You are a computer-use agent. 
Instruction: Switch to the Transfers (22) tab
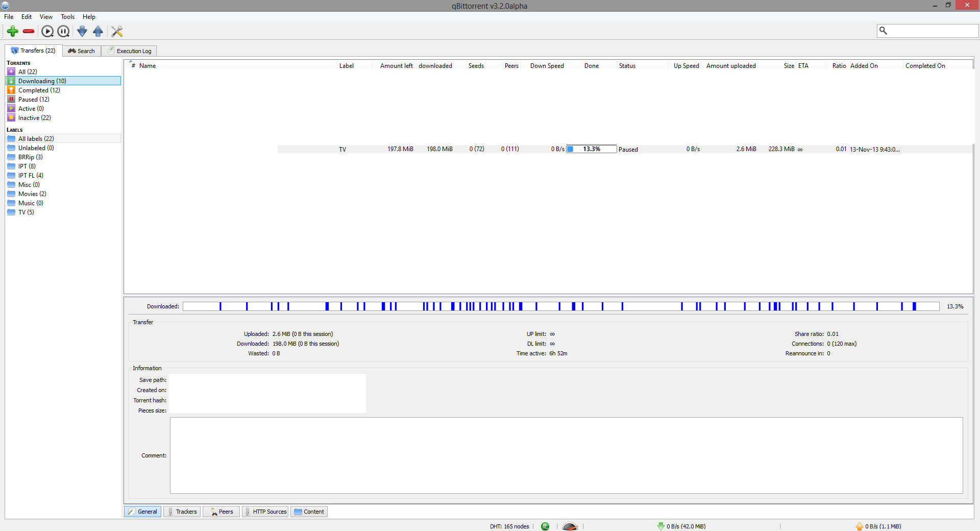(34, 51)
